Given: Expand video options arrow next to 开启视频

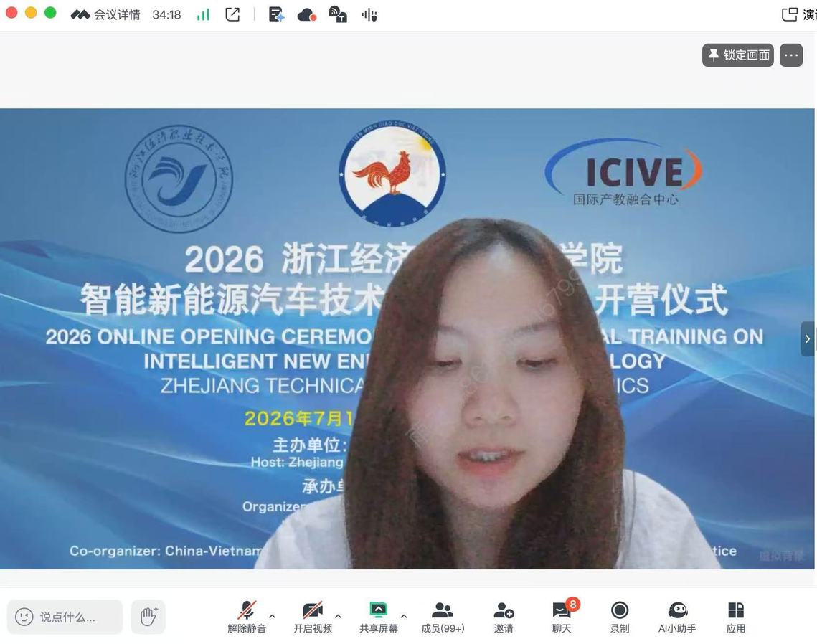Looking at the screenshot, I should click(x=338, y=616).
